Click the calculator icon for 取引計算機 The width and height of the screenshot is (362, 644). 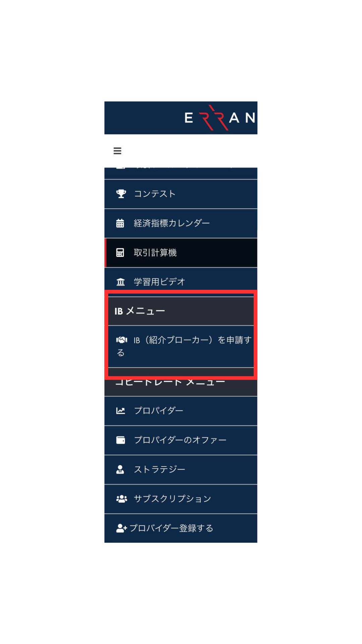pos(120,253)
